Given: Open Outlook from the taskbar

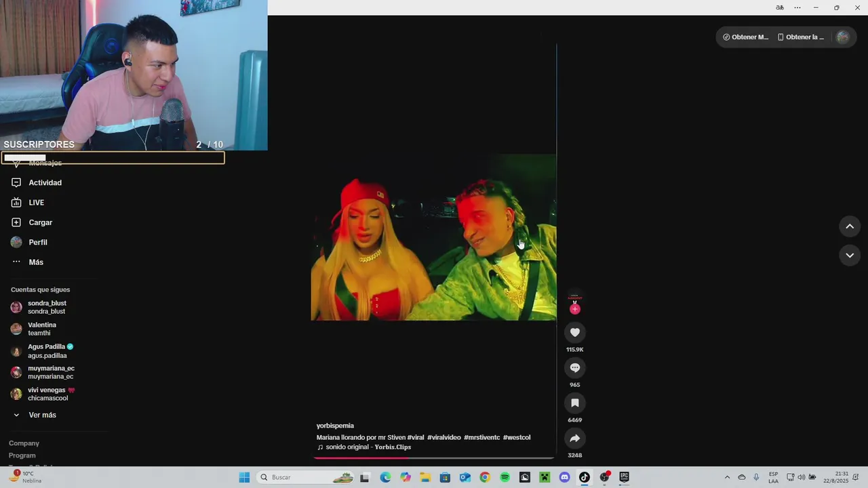Looking at the screenshot, I should click(x=465, y=477).
